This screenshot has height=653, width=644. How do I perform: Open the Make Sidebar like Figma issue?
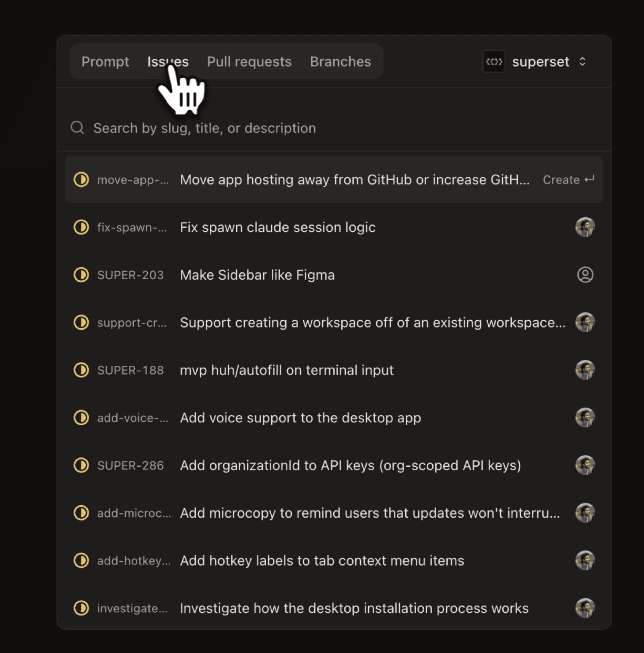click(x=257, y=275)
